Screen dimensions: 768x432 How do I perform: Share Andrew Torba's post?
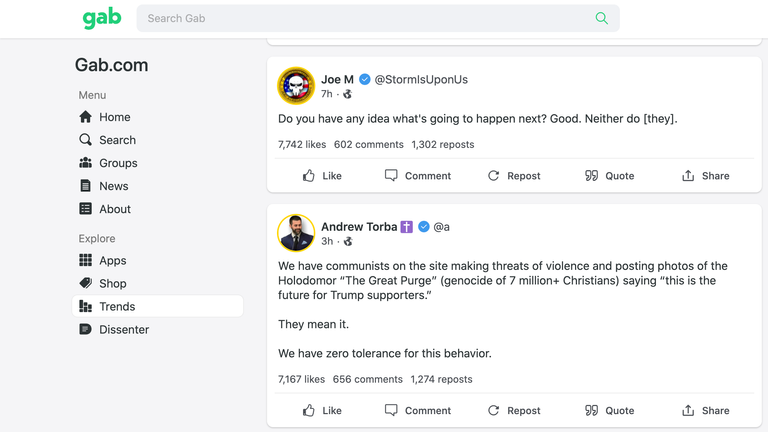click(x=705, y=410)
